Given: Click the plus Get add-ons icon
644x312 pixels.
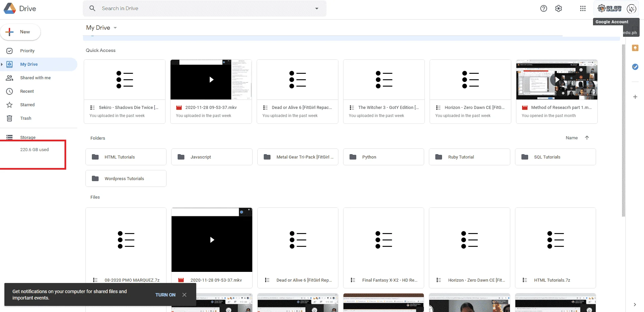Looking at the screenshot, I should point(635,97).
